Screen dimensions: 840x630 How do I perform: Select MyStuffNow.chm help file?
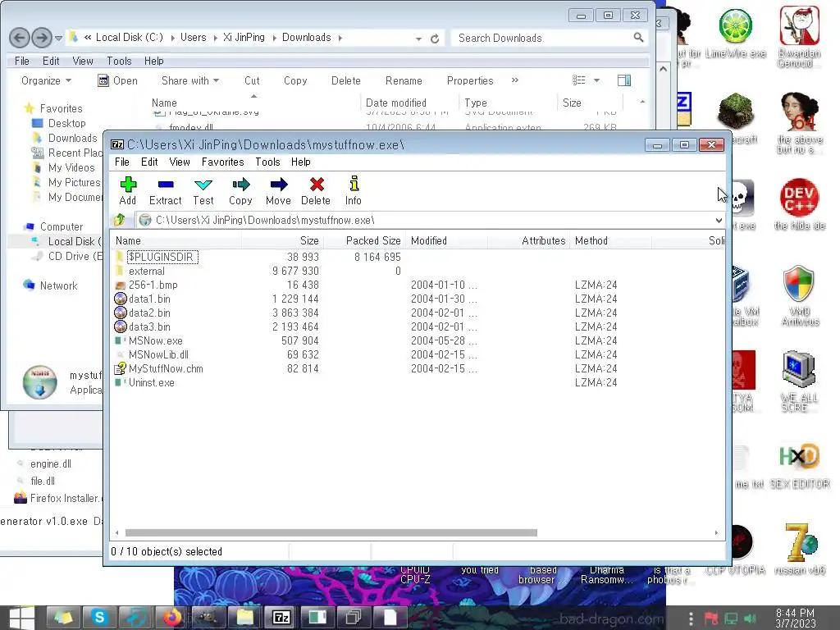pos(166,368)
